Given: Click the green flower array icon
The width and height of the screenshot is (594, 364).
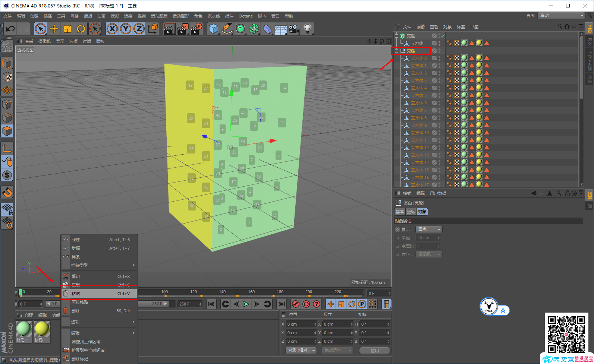Looking at the screenshot, I should pyautogui.click(x=254, y=29).
